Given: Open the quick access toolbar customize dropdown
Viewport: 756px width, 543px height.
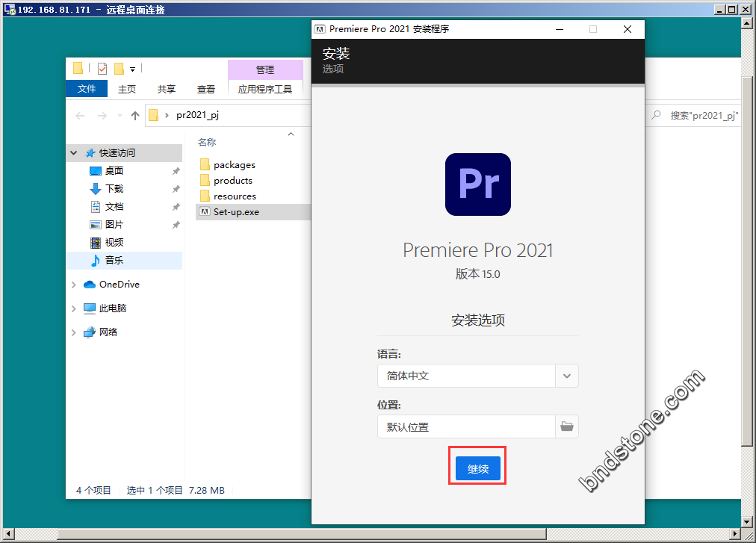Looking at the screenshot, I should click(132, 69).
